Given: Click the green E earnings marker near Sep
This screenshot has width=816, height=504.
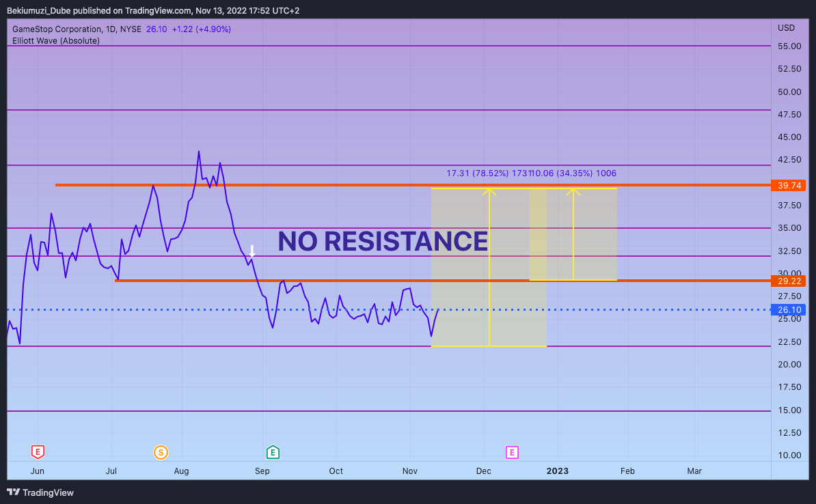Looking at the screenshot, I should (273, 452).
